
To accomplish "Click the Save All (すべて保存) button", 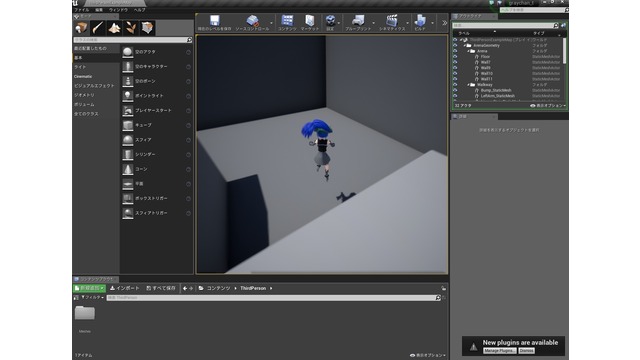I will [161, 288].
